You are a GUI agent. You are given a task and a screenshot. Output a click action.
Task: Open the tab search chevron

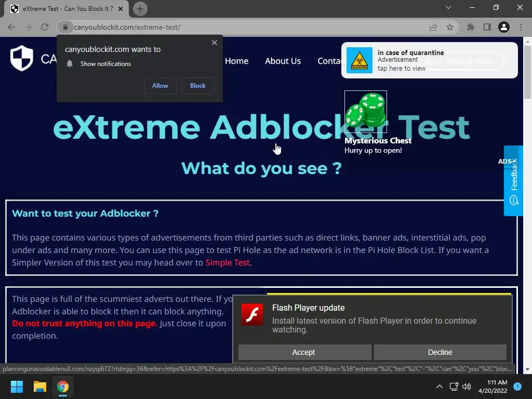pos(448,7)
